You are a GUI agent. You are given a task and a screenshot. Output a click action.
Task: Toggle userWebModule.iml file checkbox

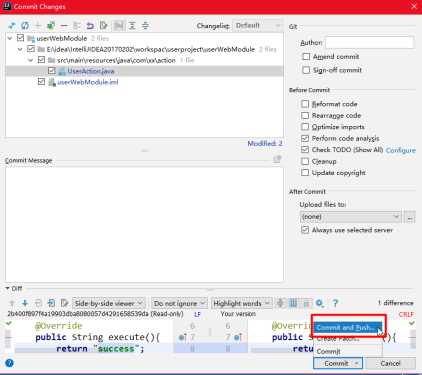[x=41, y=82]
